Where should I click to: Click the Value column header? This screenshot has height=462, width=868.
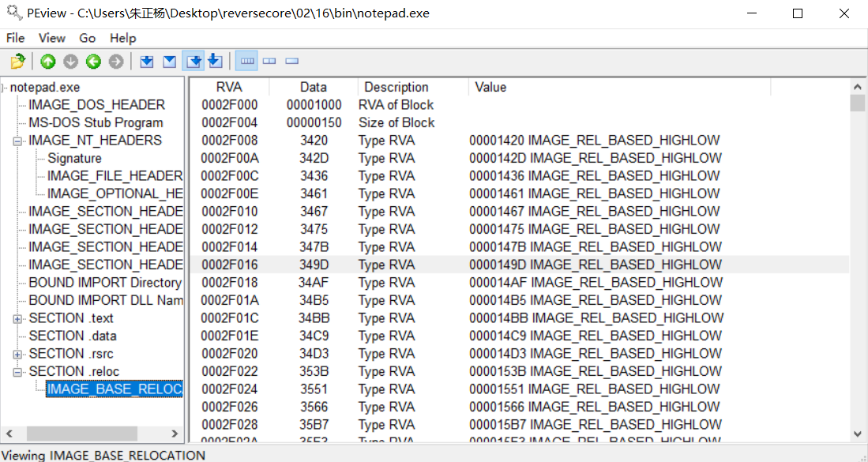click(x=490, y=87)
